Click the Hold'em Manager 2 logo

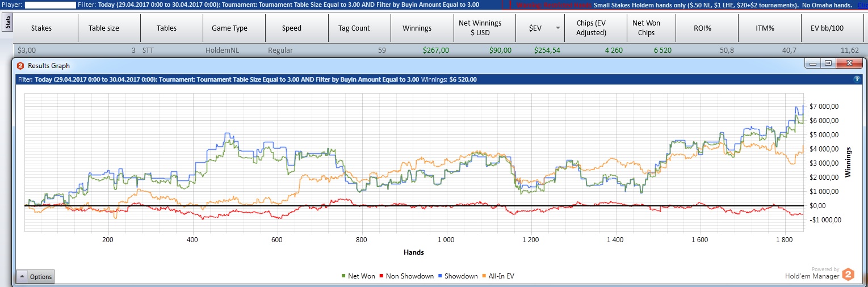click(848, 275)
